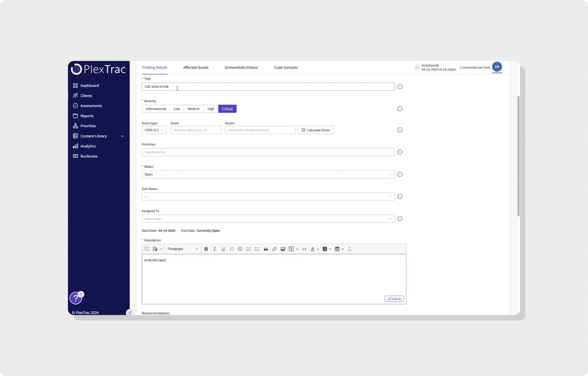Open the font background color picker
The width and height of the screenshot is (588, 376).
tap(327, 249)
